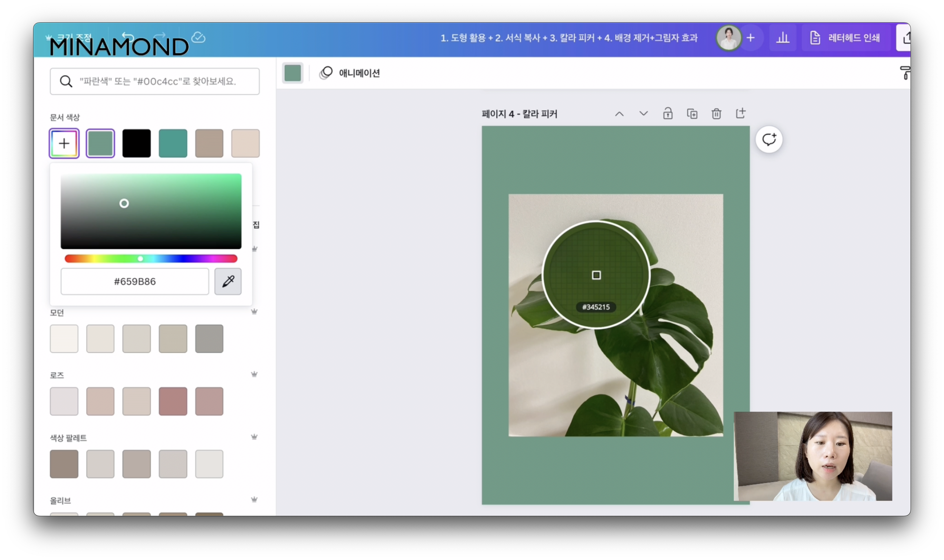Click the hex code input field
Screen dimensions: 944x560
pos(135,281)
